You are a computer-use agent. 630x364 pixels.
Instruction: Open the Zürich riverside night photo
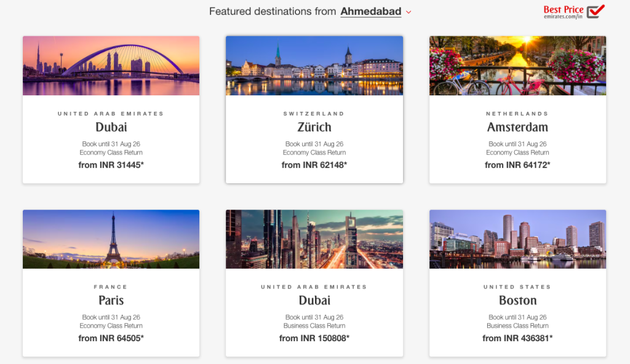pyautogui.click(x=314, y=66)
